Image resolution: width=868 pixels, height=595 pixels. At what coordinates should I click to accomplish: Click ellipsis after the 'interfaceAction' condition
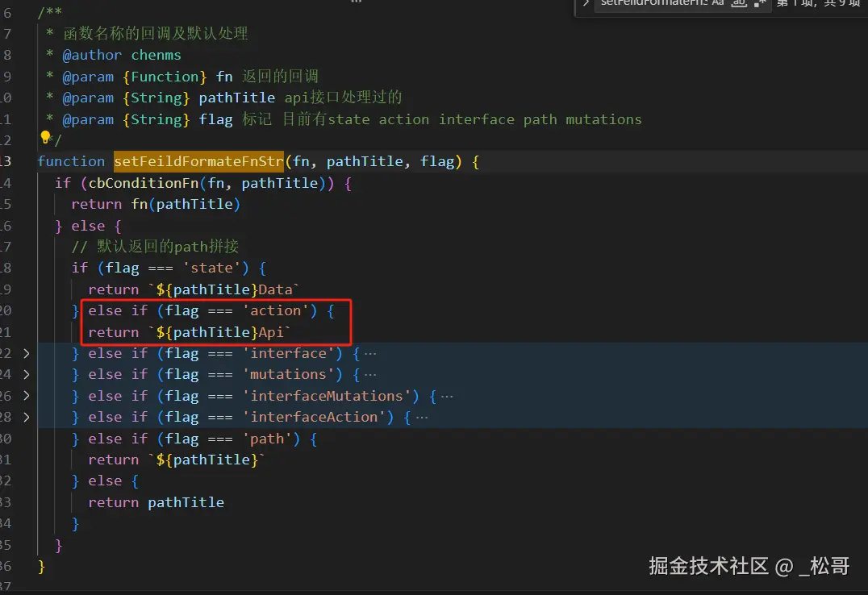[x=421, y=417]
